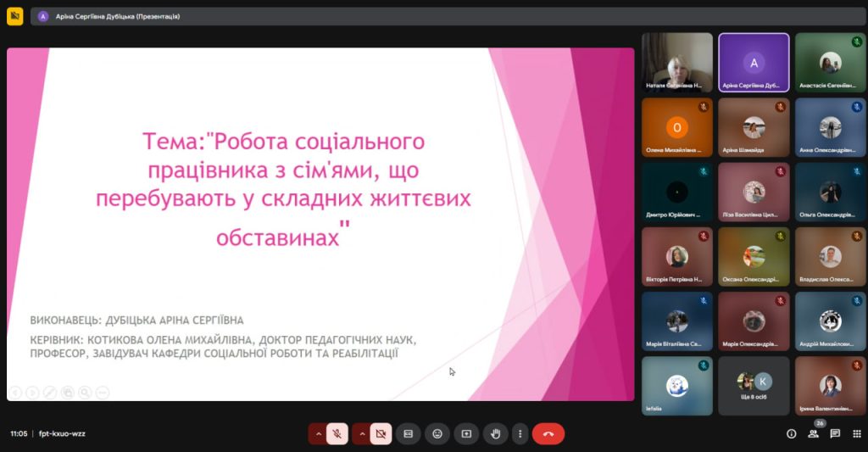Click the zoom magnifier on slide controls

85,392
